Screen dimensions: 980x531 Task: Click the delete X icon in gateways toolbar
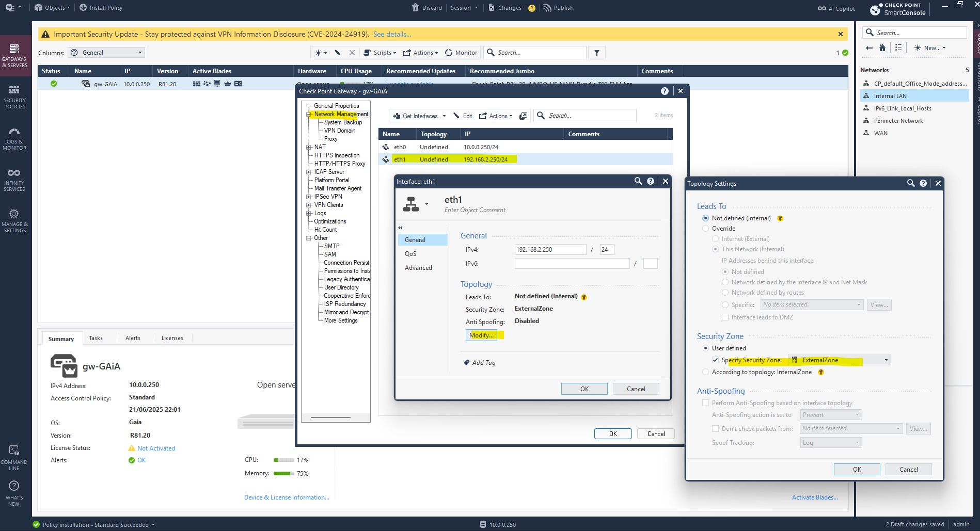click(x=352, y=53)
